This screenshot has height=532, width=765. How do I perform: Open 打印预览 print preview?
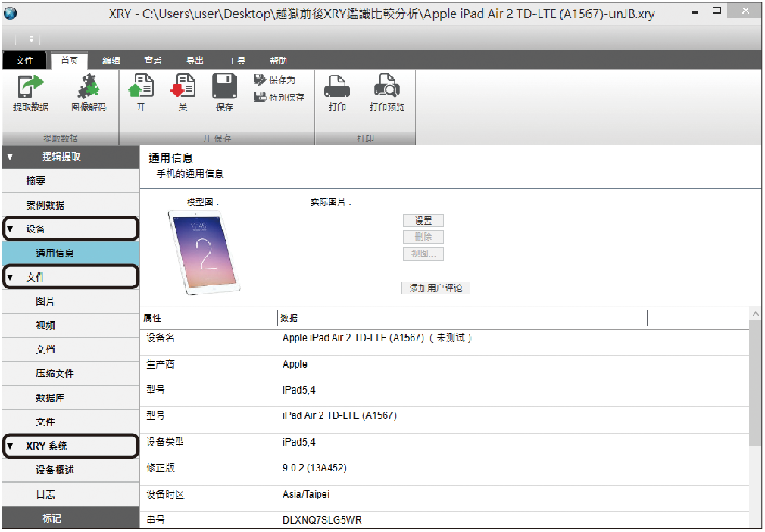click(387, 94)
